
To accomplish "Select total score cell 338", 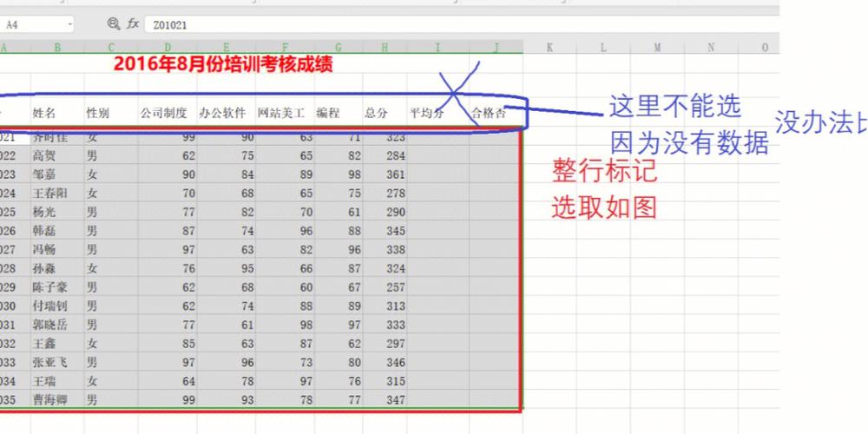I will pos(385,250).
